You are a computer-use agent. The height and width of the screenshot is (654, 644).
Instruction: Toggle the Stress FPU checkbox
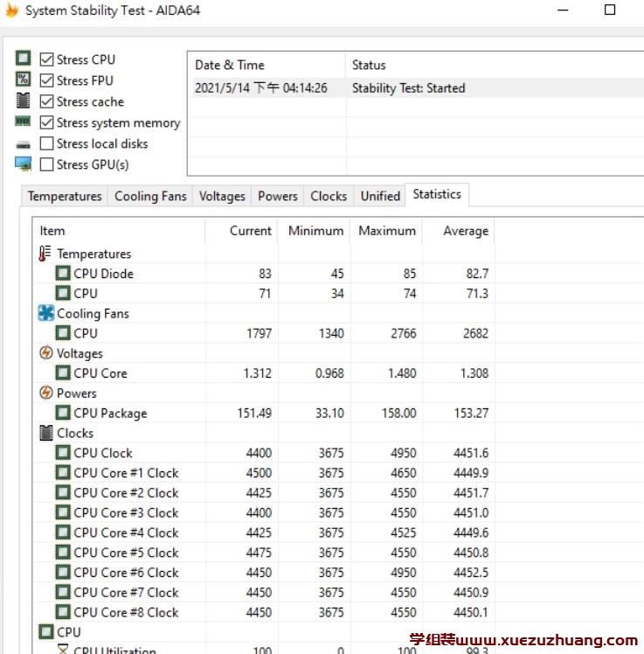[46, 80]
